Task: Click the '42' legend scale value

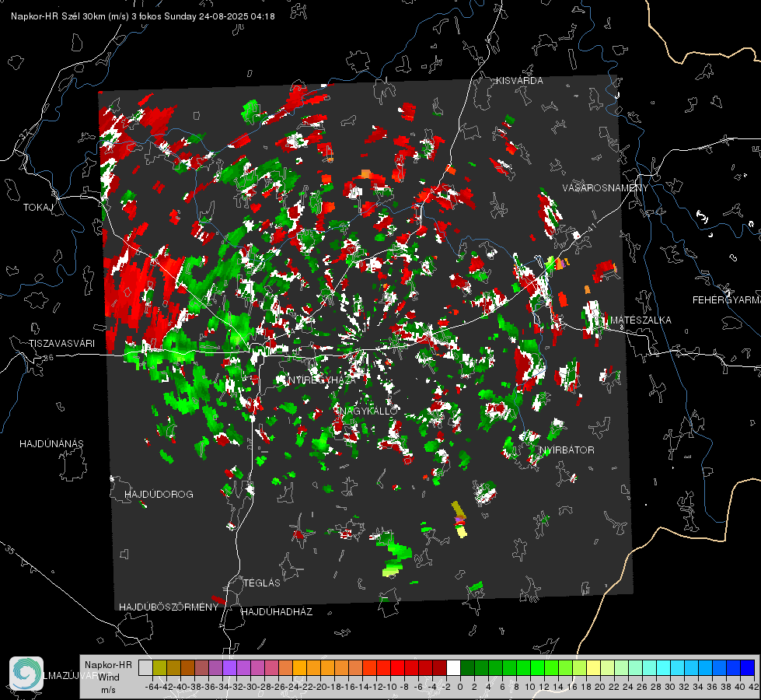Action: [x=753, y=687]
